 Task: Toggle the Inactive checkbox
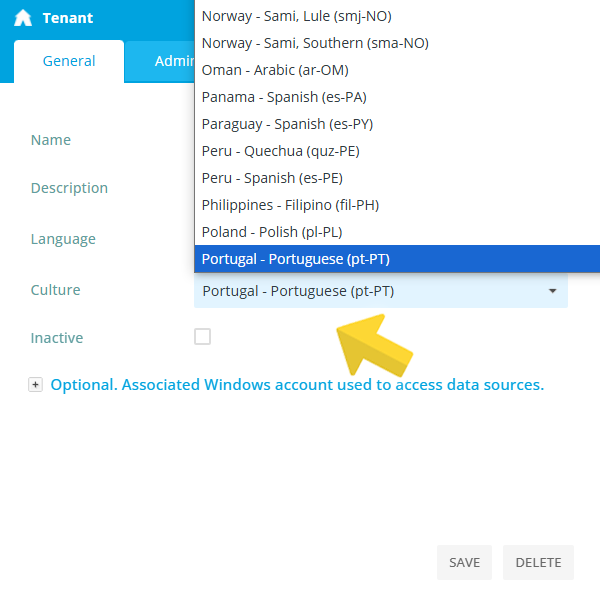coord(202,337)
